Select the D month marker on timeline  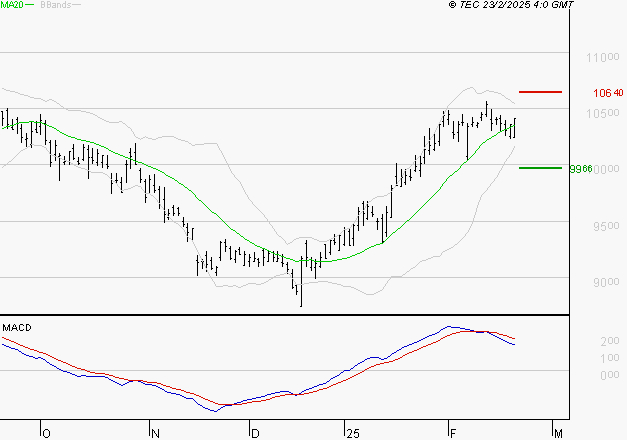coord(255,433)
